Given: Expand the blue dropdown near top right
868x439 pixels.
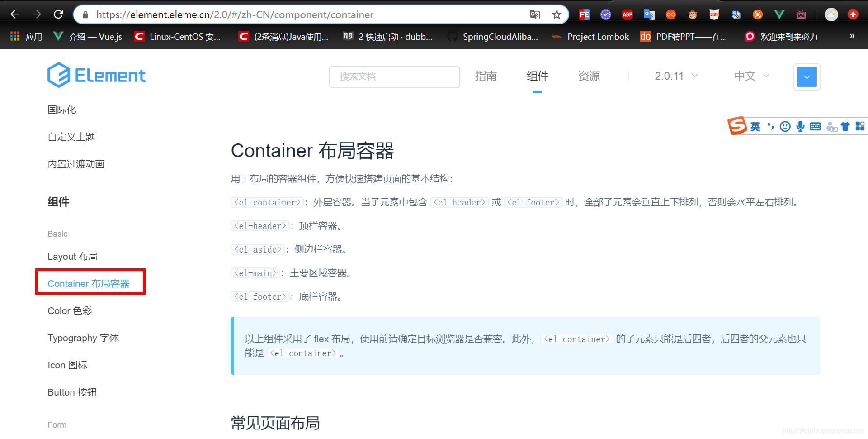Looking at the screenshot, I should [807, 77].
